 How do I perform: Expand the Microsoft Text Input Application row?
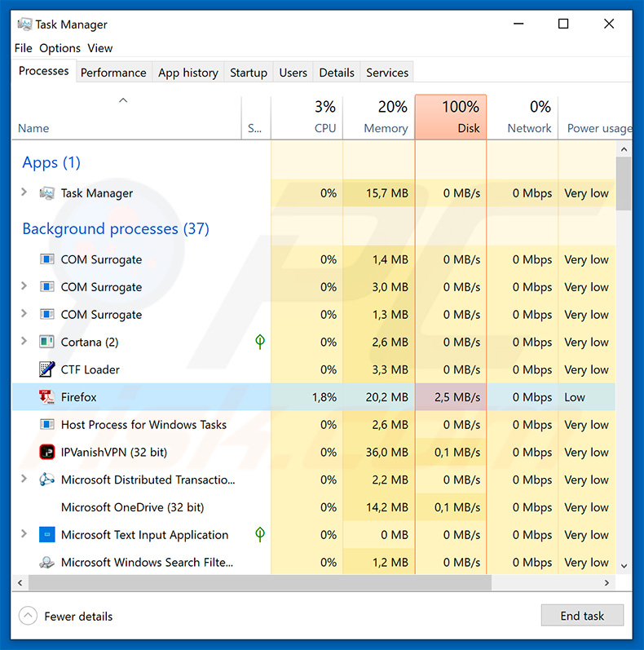click(24, 534)
